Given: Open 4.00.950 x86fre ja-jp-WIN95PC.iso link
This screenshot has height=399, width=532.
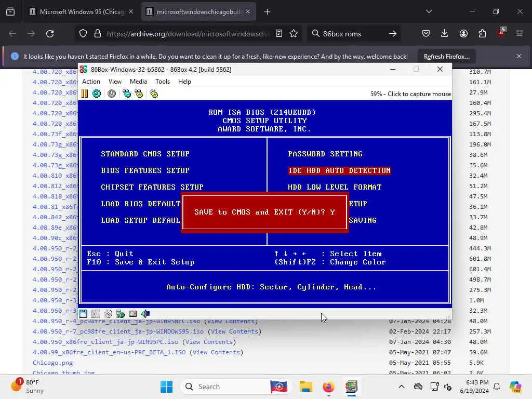Looking at the screenshot, I should (105, 342).
